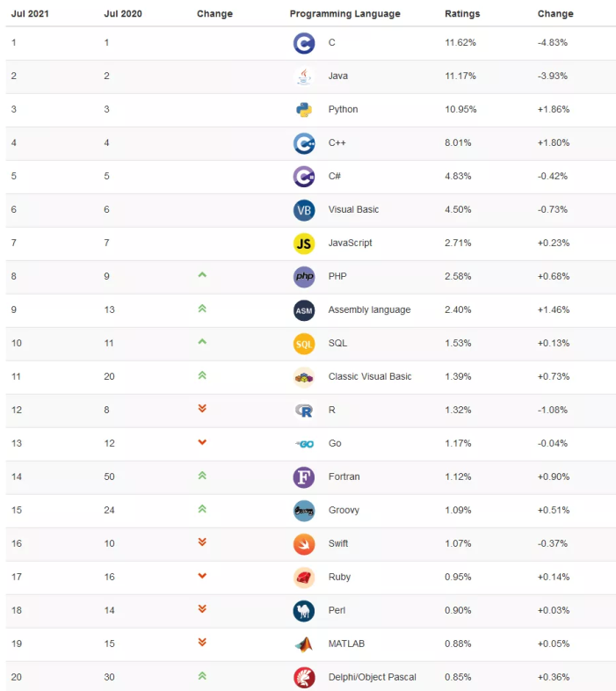Click the Assembly language name text

coord(369,310)
